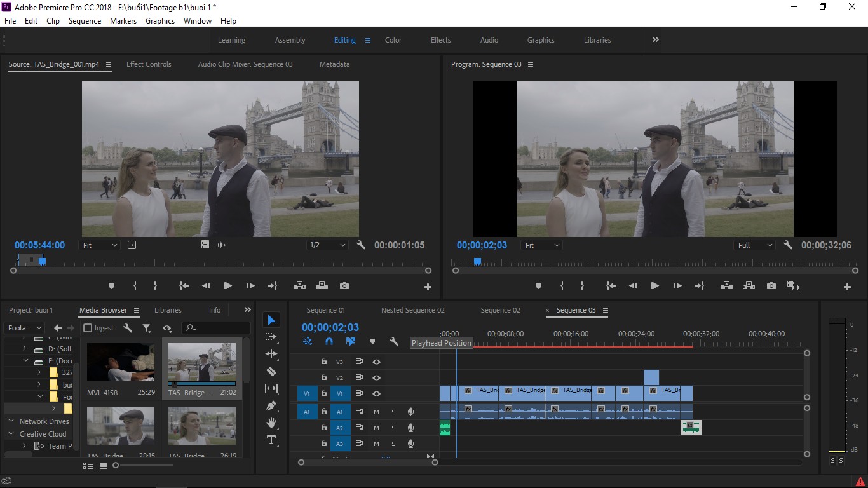Solo audio track A2
Screen dimensions: 868x488
pos(393,428)
